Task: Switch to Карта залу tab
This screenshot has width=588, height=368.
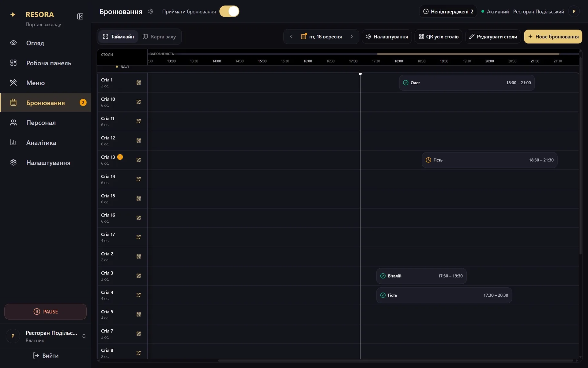Action: [159, 36]
